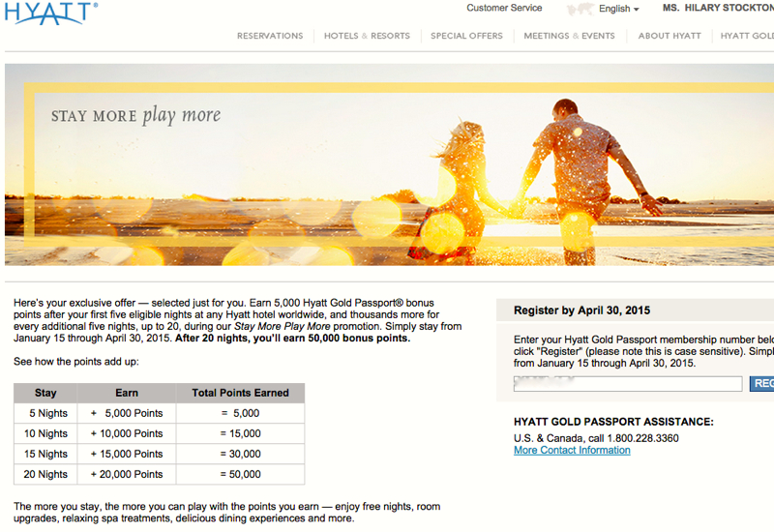774x532 pixels.
Task: Click the Hyatt logo
Action: [x=51, y=13]
